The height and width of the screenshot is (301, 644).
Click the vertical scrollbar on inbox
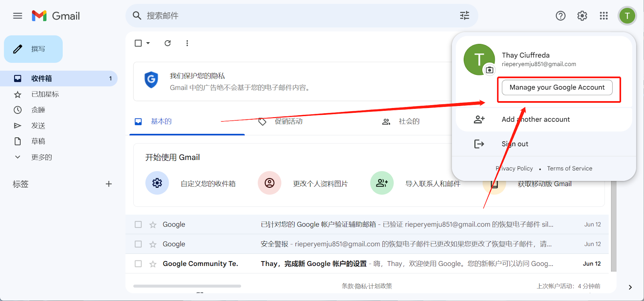[x=613, y=226]
